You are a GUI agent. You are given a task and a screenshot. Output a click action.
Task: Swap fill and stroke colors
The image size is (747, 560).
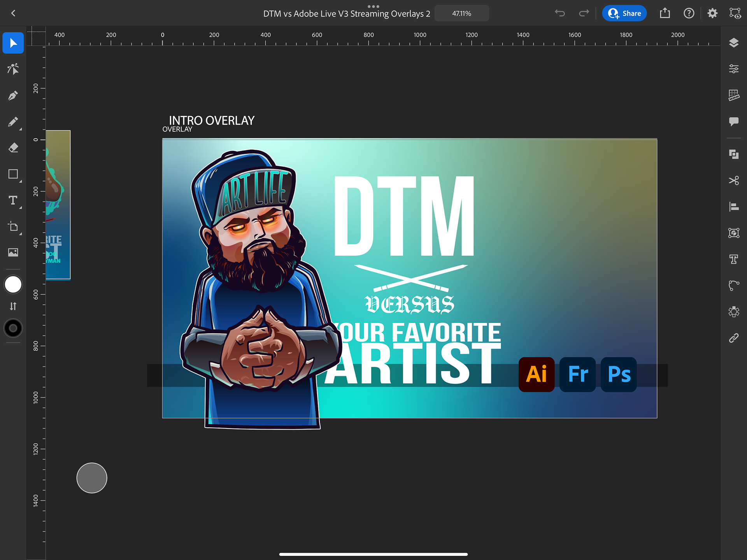tap(13, 306)
